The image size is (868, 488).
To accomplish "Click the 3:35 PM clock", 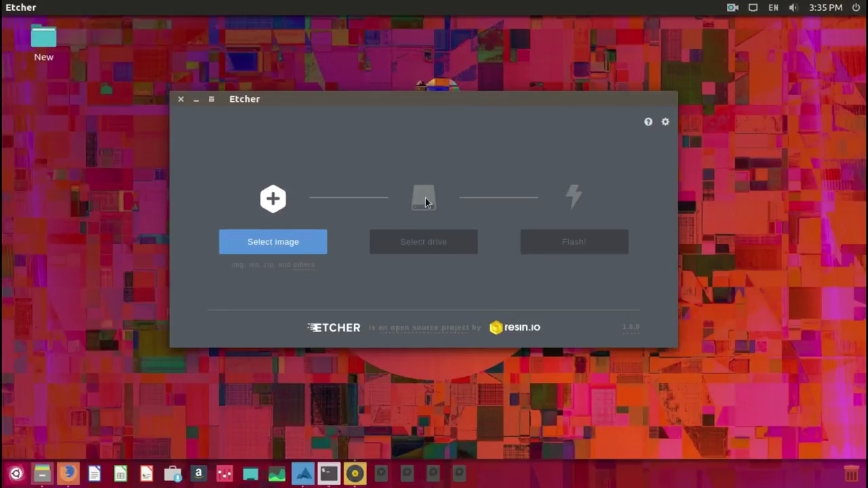I will coord(826,7).
